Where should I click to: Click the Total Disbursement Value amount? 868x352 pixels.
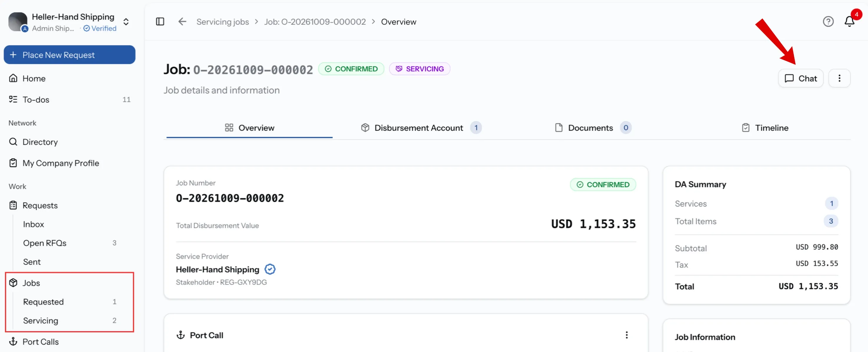tap(593, 224)
